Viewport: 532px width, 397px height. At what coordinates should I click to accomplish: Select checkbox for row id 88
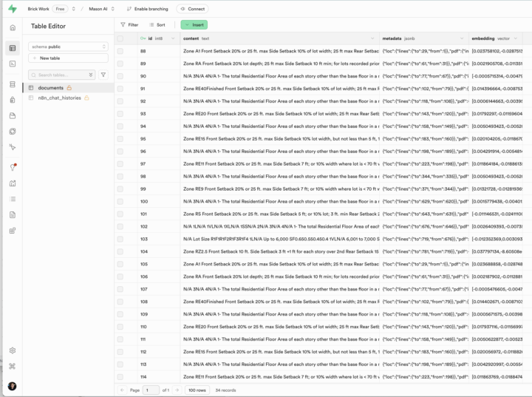[x=120, y=51]
